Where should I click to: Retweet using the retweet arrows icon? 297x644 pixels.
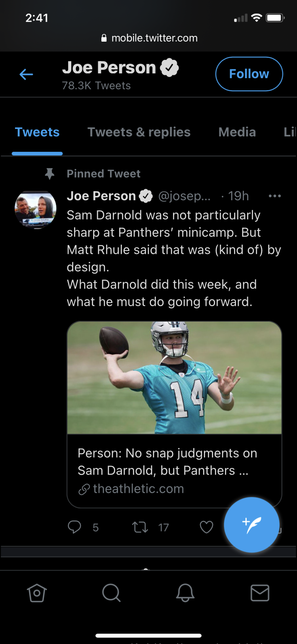140,527
